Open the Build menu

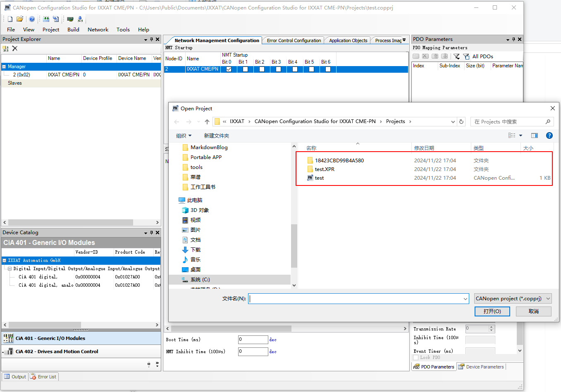point(73,30)
